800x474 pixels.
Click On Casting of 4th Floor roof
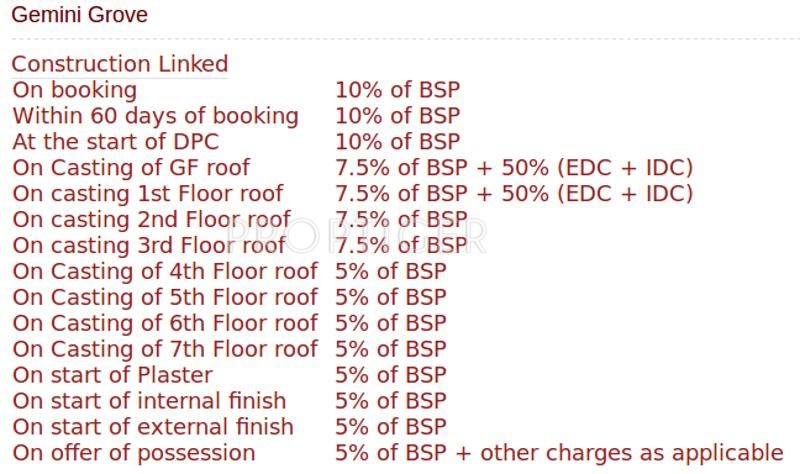pos(165,272)
